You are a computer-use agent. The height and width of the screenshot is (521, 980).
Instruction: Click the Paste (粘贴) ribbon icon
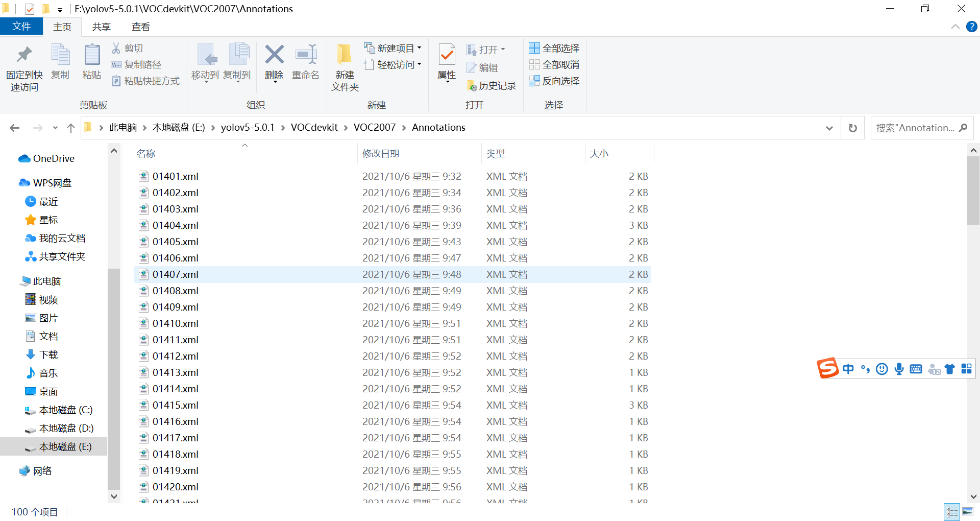click(92, 55)
